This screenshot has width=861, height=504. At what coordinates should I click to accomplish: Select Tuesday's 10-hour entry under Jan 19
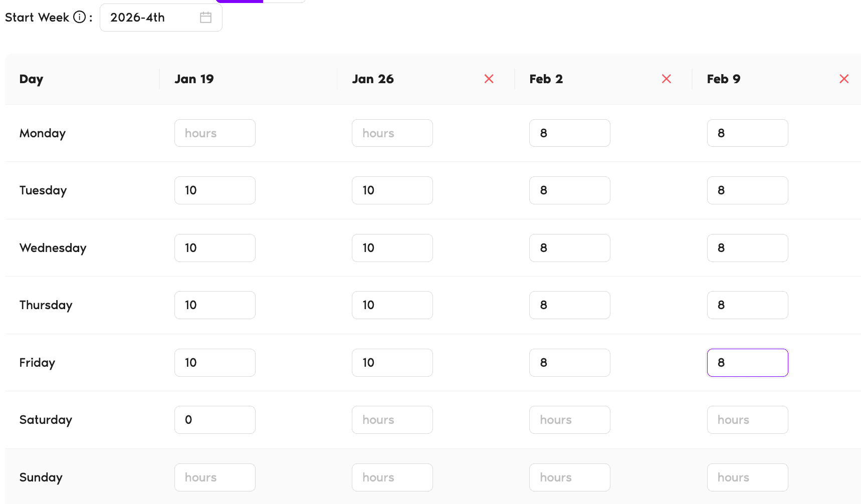(x=214, y=190)
